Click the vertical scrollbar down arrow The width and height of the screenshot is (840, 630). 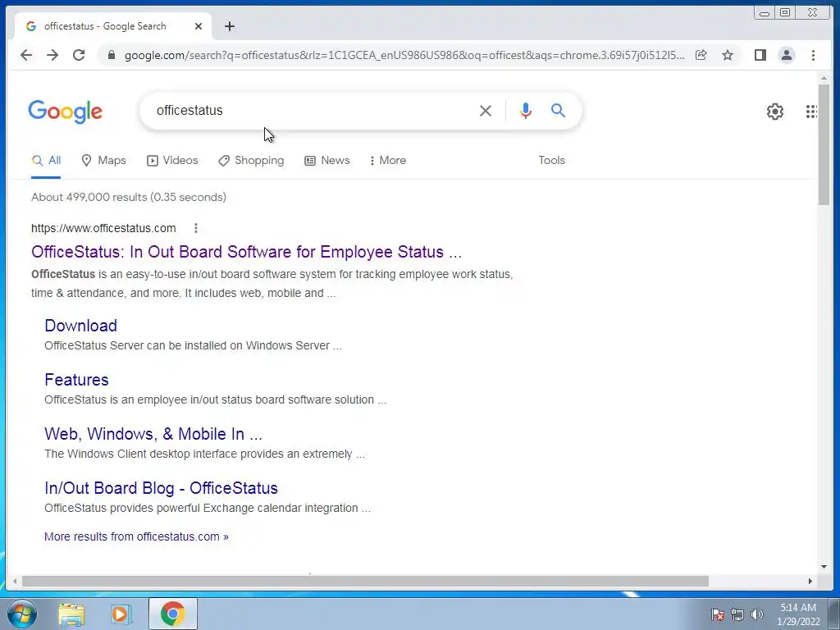(x=824, y=567)
